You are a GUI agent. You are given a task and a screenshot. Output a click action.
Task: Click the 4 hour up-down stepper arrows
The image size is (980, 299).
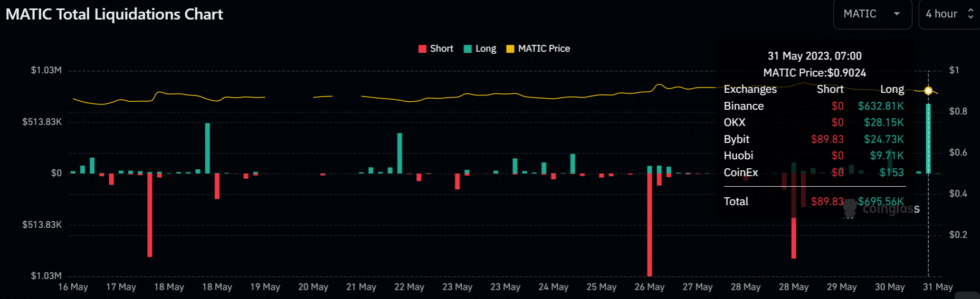pos(971,14)
